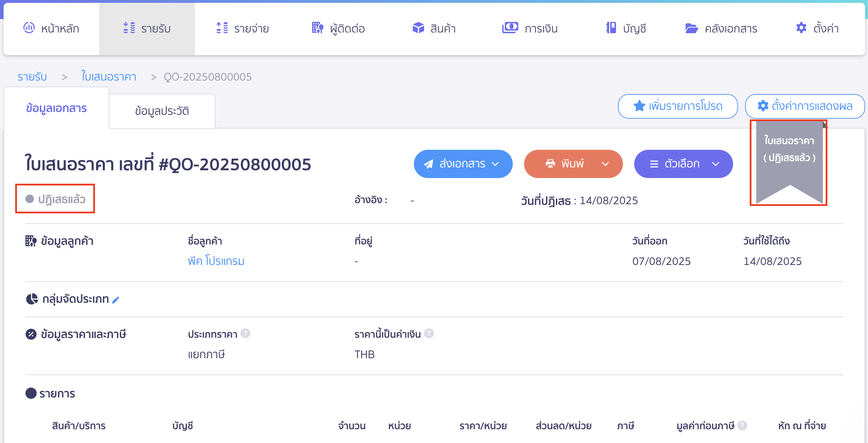Click the พิมพ์ print button

[573, 164]
